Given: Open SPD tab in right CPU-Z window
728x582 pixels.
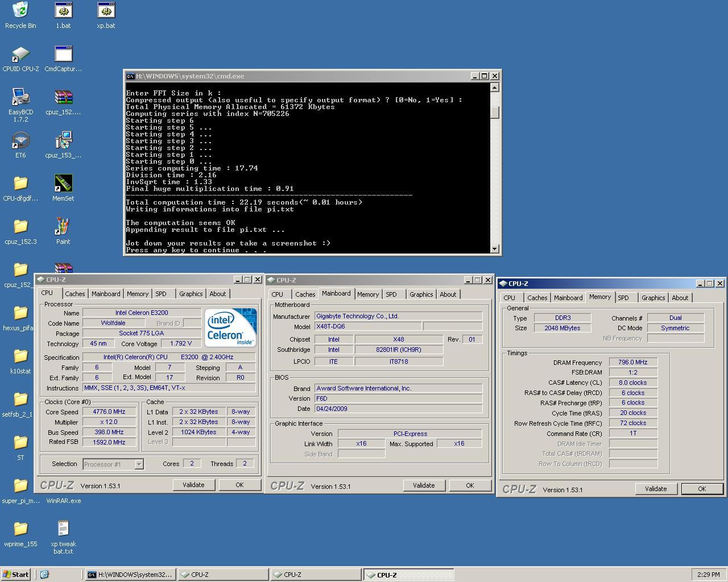Looking at the screenshot, I should (x=623, y=298).
